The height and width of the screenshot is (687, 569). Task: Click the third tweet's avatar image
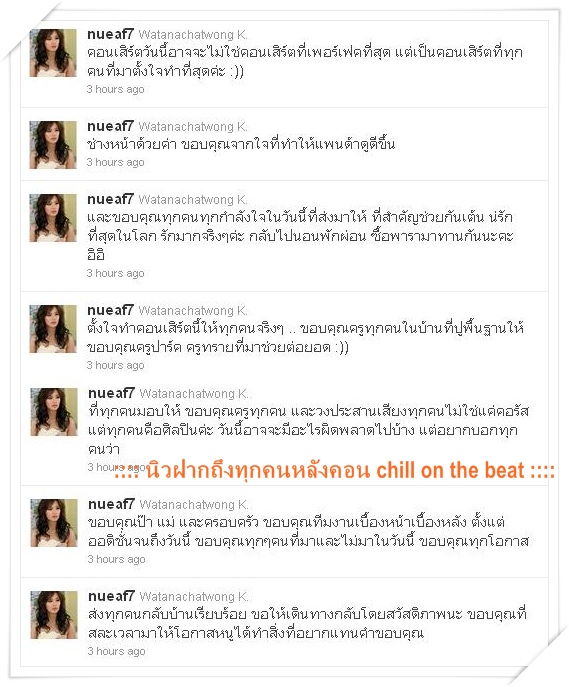pos(53,218)
